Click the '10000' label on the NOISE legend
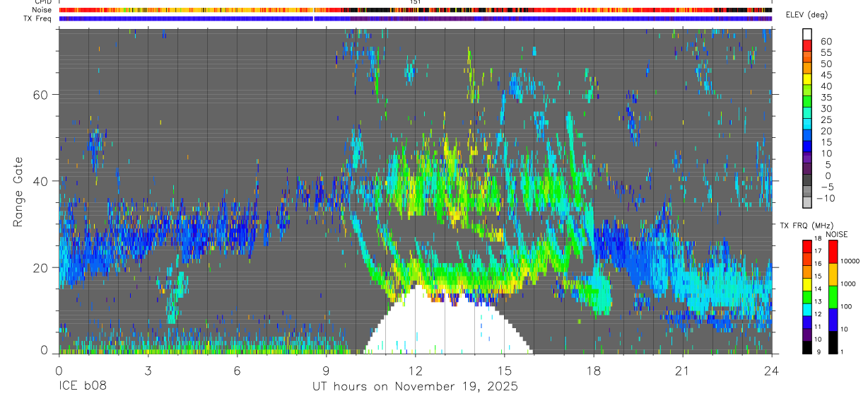This screenshot has height=401, width=868. point(850,261)
